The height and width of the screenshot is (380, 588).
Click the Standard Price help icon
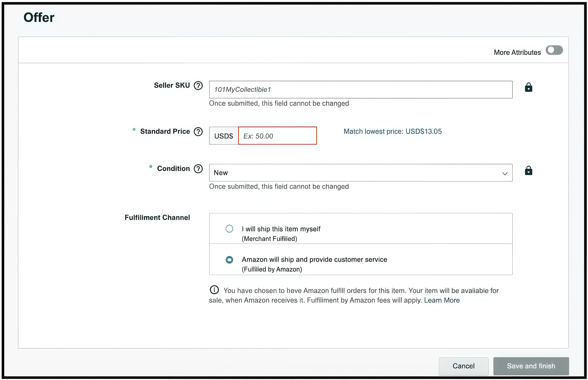click(x=198, y=132)
